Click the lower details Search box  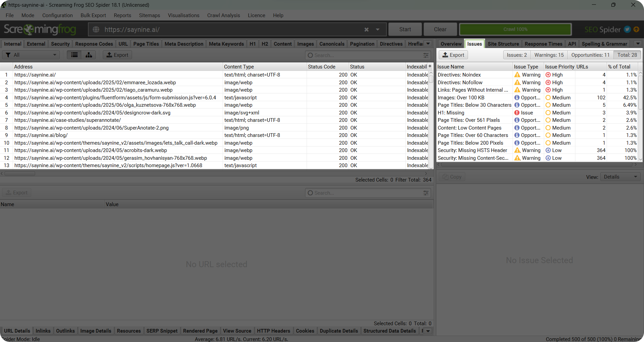click(x=368, y=193)
